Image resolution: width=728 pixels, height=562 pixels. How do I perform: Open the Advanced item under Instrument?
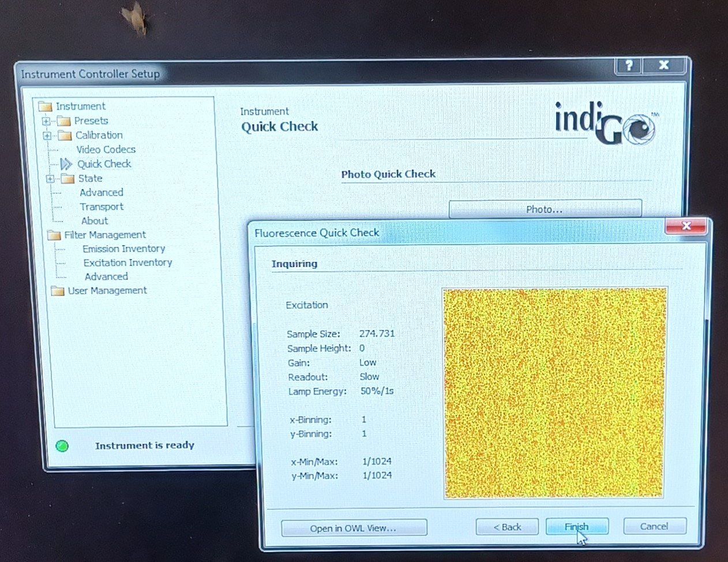coord(102,193)
